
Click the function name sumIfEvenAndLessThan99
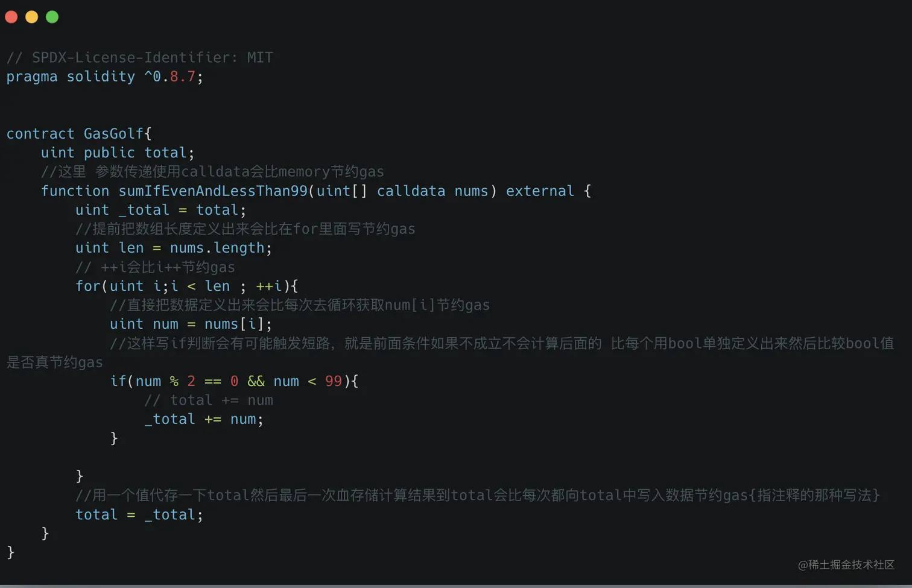pos(213,191)
